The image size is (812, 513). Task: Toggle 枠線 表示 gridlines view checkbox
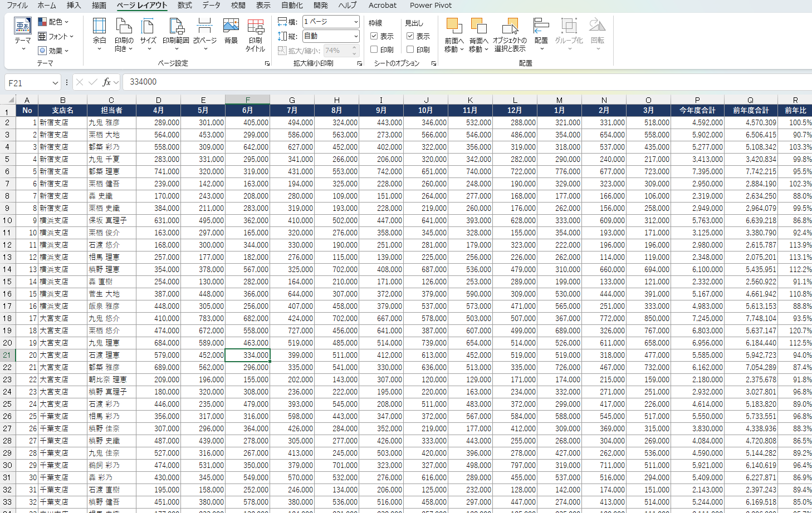(374, 36)
